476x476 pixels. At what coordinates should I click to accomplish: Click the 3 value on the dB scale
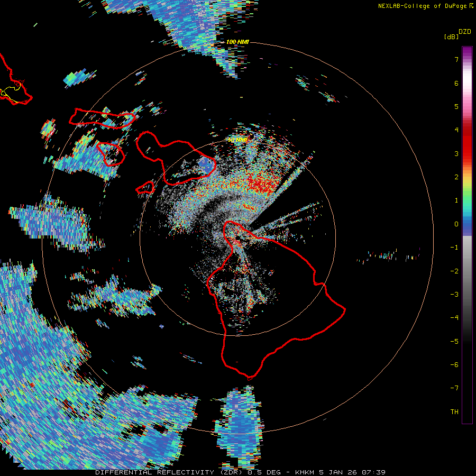pyautogui.click(x=456, y=153)
